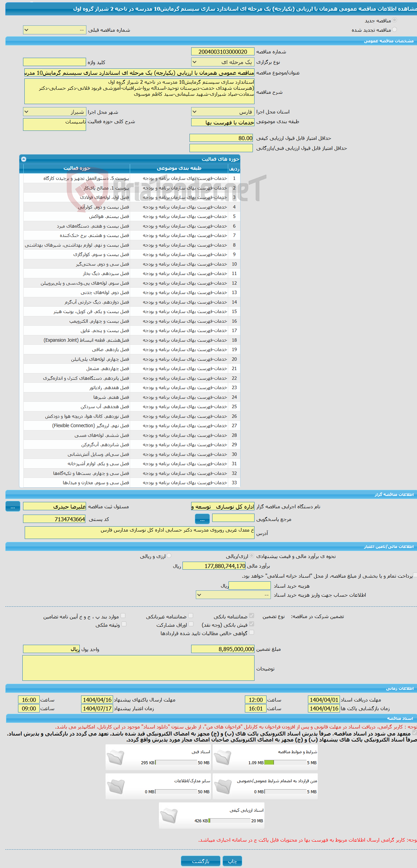Toggle the property collateral checkbox
The width and height of the screenshot is (417, 868).
(124, 624)
